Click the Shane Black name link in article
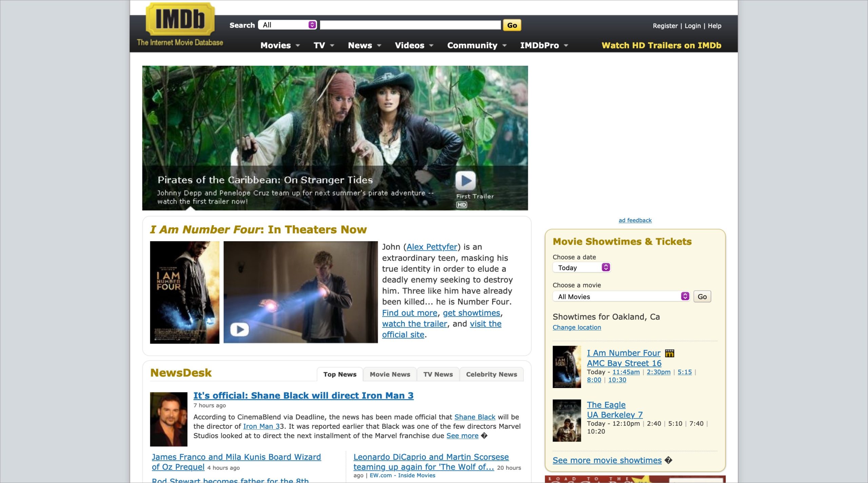 click(475, 417)
